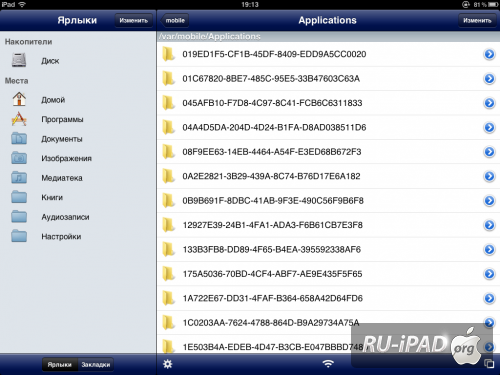Screen dimensions: 500x375
Task: Open folder 08F9EE63-14EB-4464-A54F-E3ED68B672F3
Action: (328, 152)
